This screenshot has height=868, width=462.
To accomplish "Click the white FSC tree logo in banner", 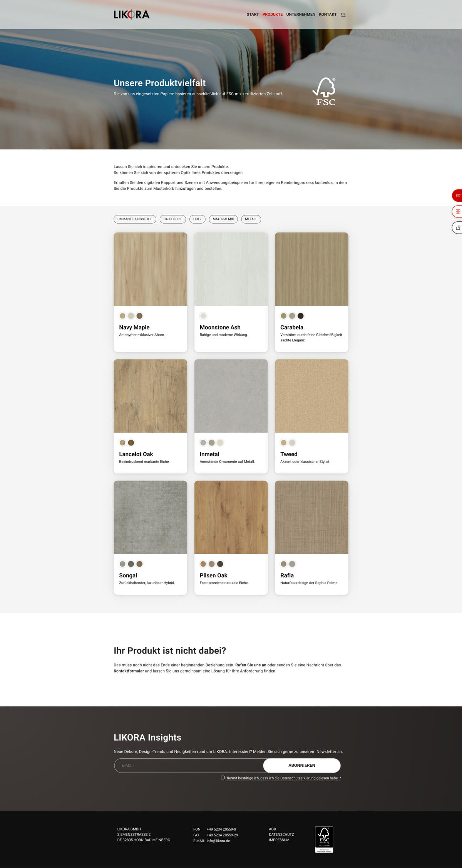I will point(324,91).
